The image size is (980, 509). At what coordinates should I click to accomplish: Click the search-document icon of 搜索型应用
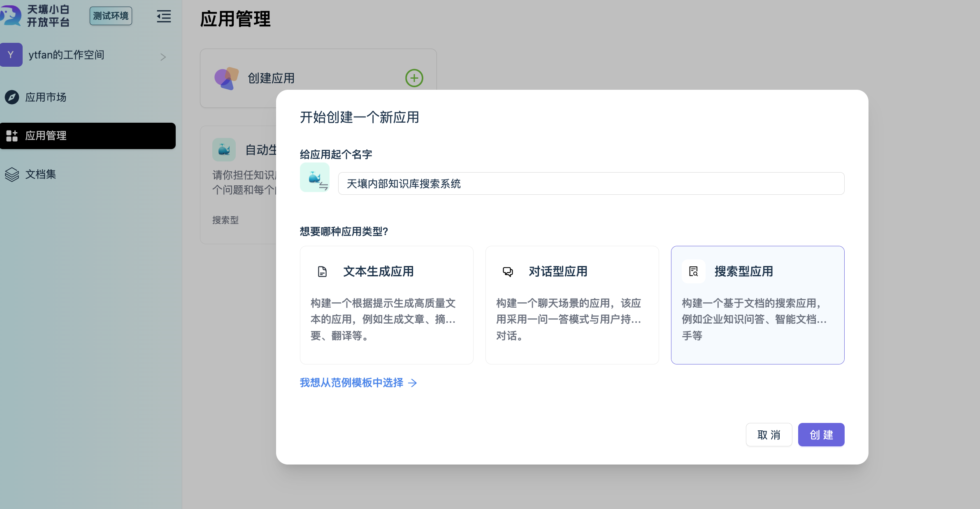(694, 271)
